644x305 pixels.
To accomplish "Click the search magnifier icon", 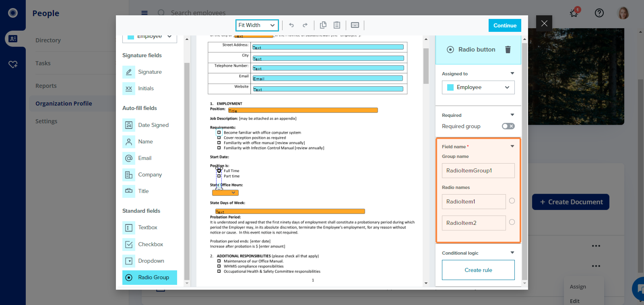I will (161, 13).
